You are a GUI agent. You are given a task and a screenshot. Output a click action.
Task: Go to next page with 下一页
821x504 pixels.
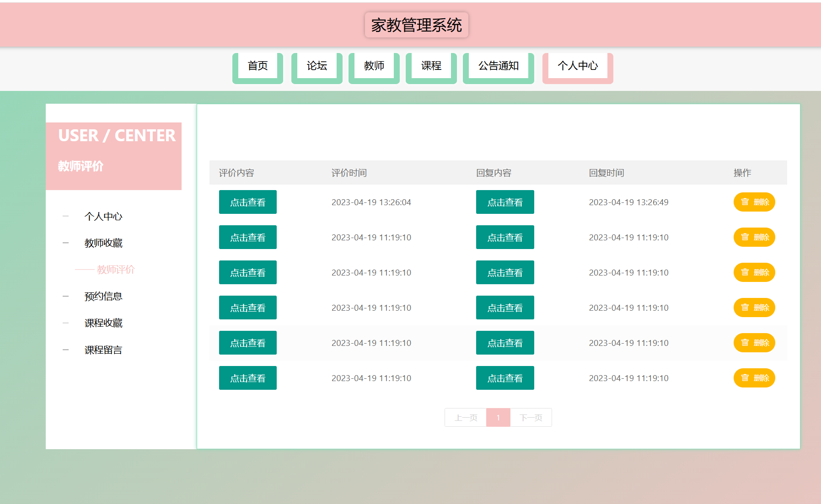coord(531,418)
